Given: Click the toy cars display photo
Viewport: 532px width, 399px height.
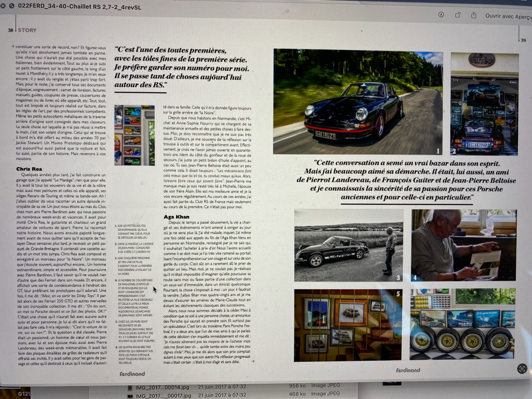Looking at the screenshot, I should point(134,135).
